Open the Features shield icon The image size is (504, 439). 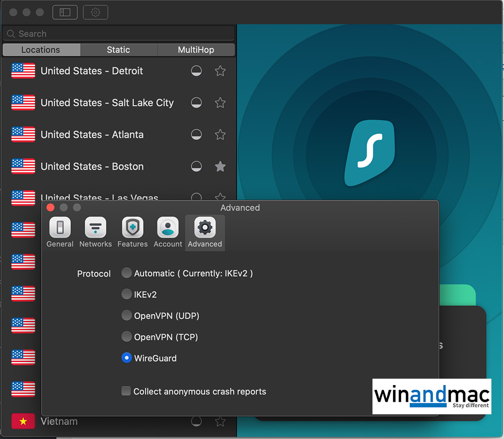coord(133,228)
